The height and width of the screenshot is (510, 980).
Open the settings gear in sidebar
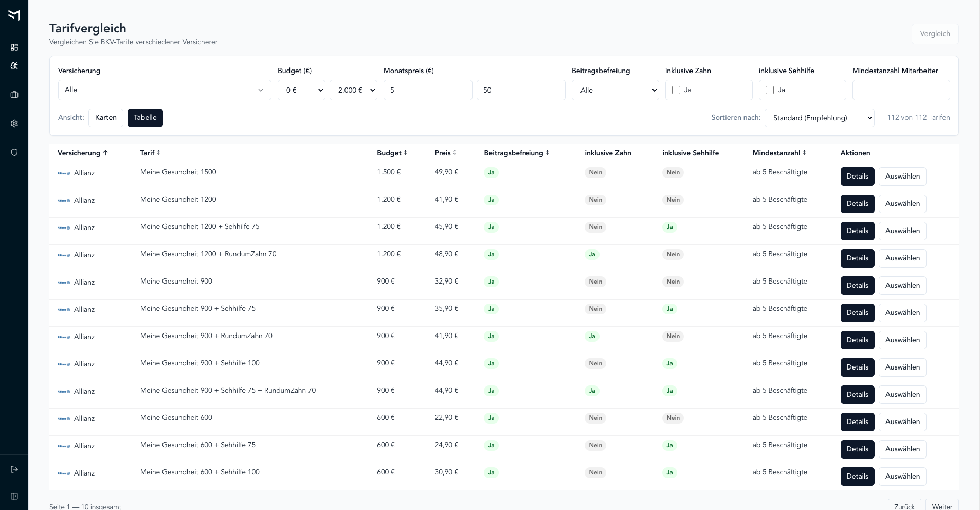tap(14, 124)
